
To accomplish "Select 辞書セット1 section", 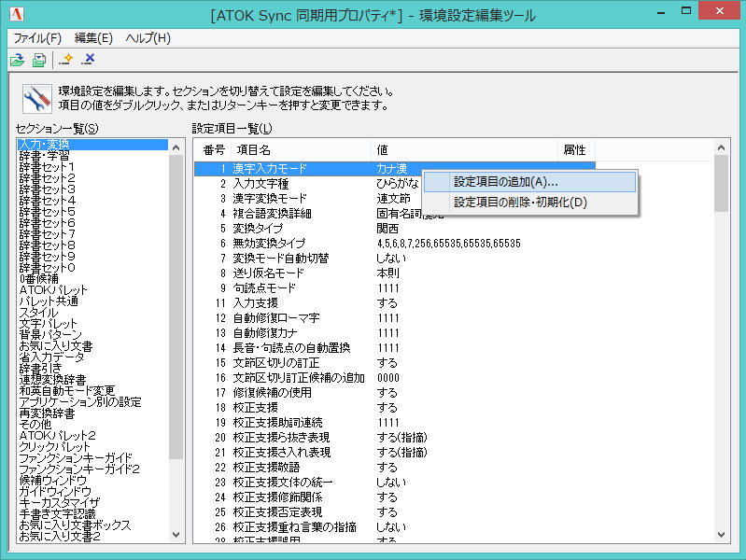I will (x=92, y=167).
